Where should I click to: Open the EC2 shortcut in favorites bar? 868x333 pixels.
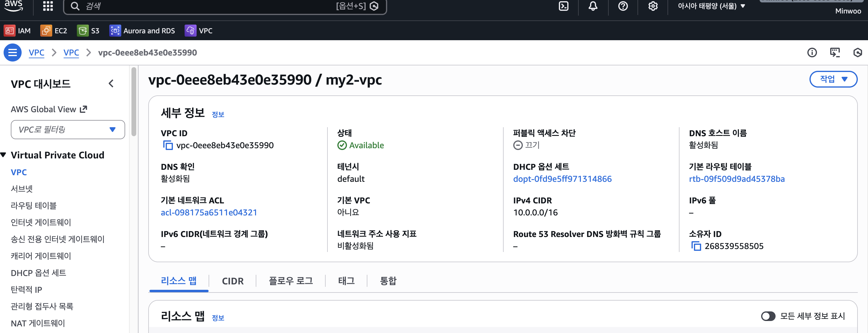pos(54,31)
